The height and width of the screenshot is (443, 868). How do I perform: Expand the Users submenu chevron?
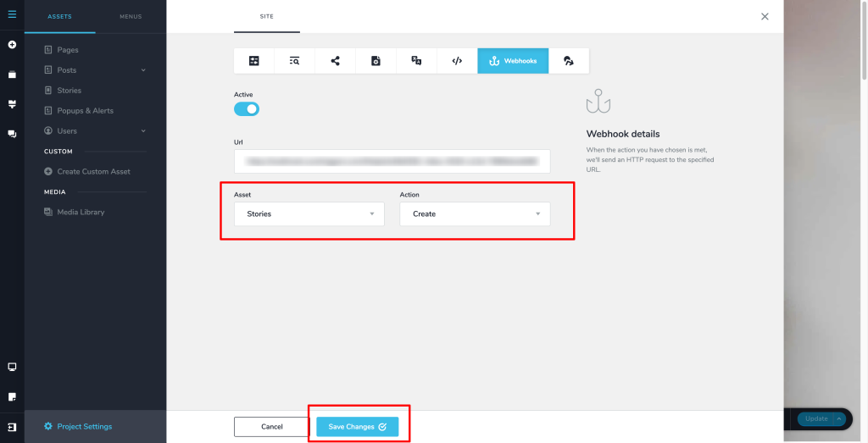[143, 131]
